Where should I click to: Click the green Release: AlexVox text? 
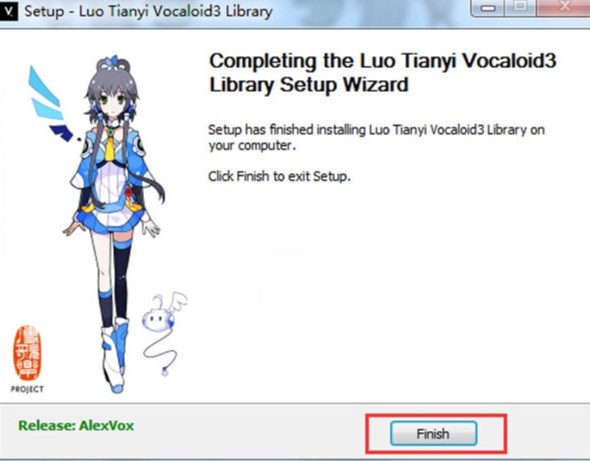click(76, 426)
